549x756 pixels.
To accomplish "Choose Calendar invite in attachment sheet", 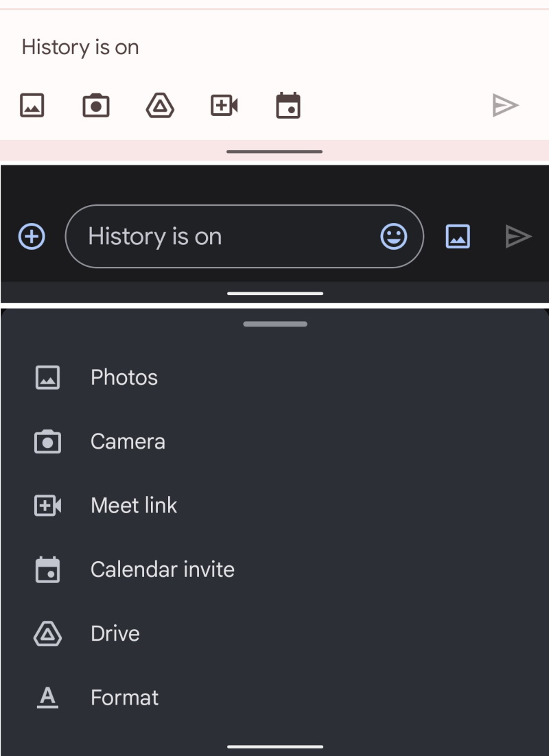I will pos(274,570).
